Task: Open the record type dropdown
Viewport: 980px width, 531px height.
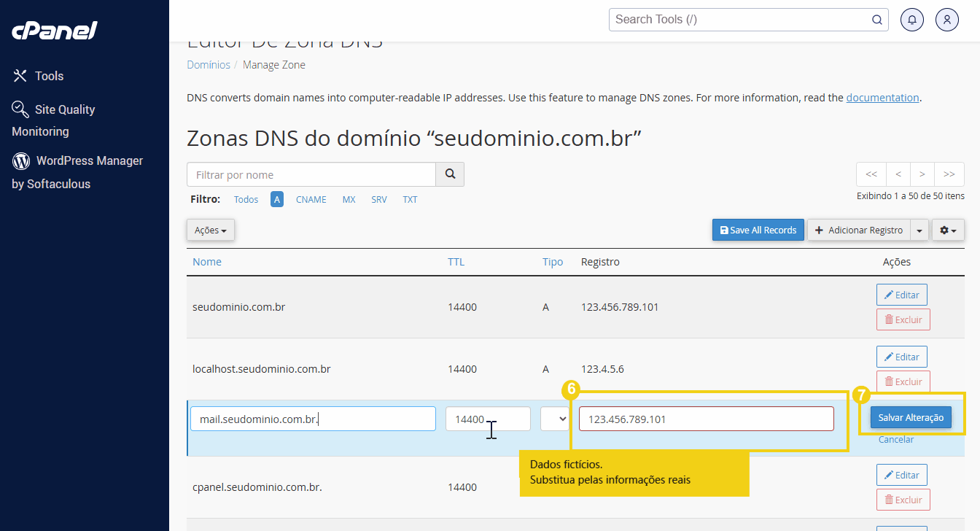Action: pyautogui.click(x=554, y=419)
